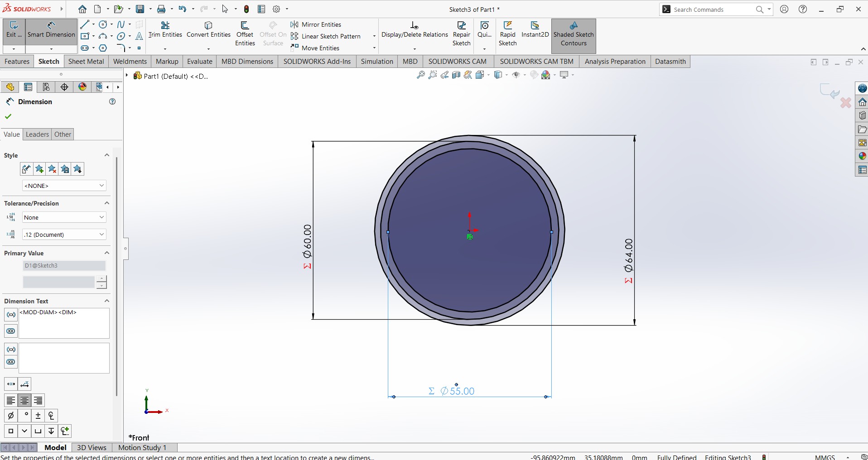Screen dimensions: 868x460
Task: Click the Rebuild traffic light icon
Action: click(x=246, y=9)
